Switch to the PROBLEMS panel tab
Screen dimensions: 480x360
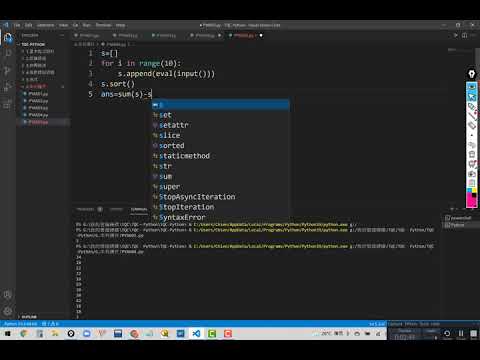86,209
